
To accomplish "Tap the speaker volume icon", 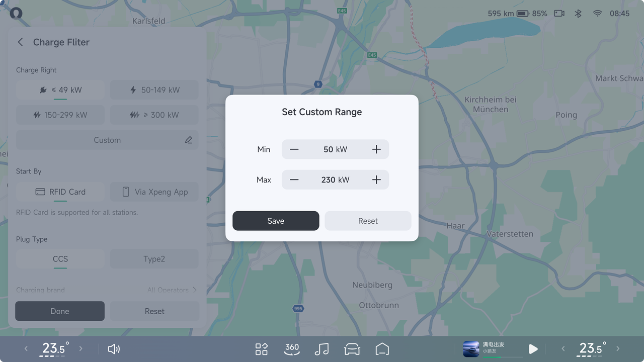I will pos(114,348).
